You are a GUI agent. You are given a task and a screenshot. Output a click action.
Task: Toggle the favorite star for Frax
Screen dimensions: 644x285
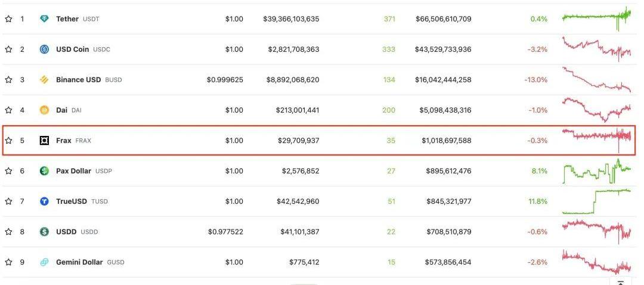8,141
